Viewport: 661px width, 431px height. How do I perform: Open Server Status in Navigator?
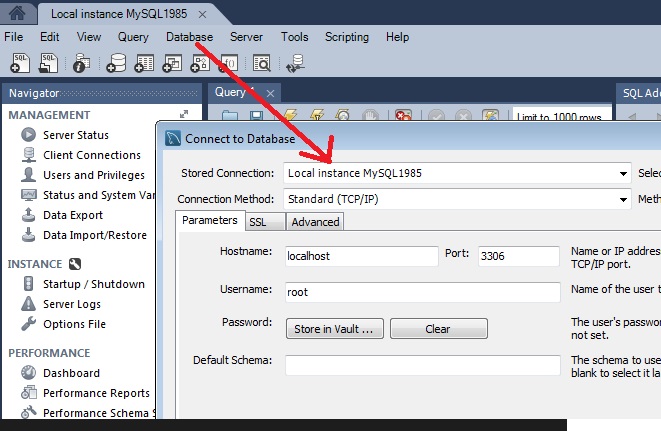76,135
